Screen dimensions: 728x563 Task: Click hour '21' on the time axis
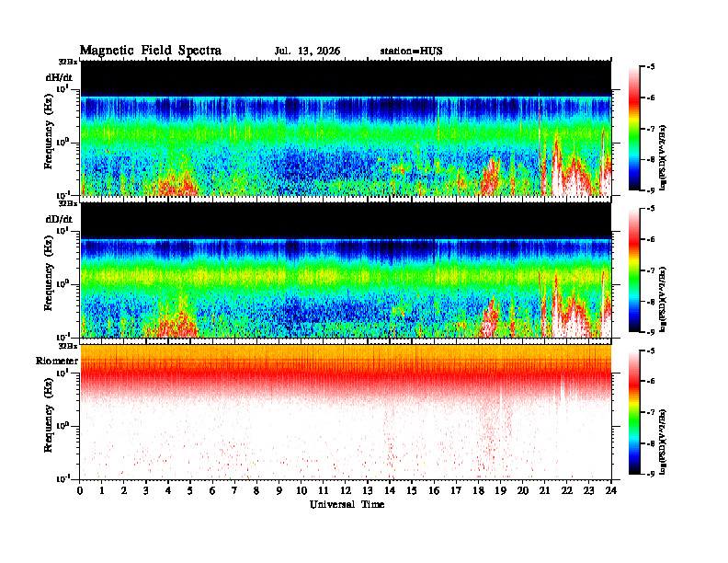click(x=544, y=490)
